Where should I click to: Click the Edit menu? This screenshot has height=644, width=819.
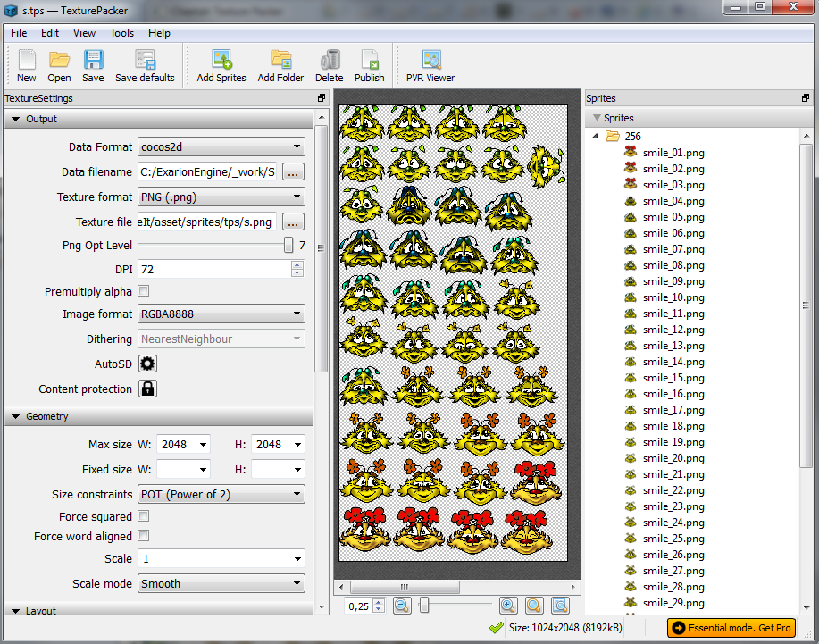click(x=49, y=33)
